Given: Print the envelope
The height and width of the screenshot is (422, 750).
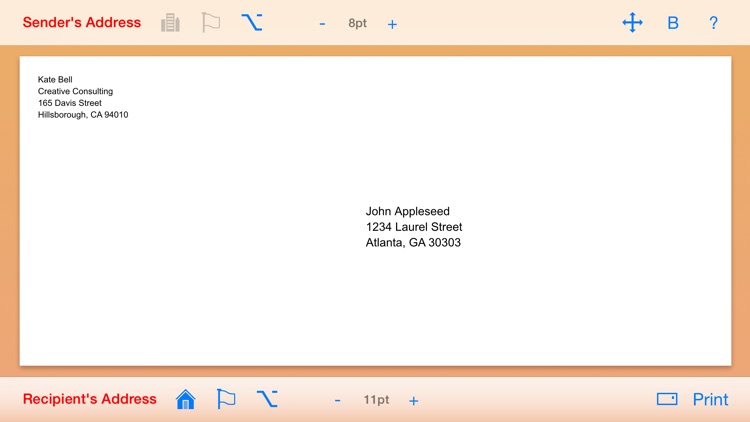Looking at the screenshot, I should point(710,400).
